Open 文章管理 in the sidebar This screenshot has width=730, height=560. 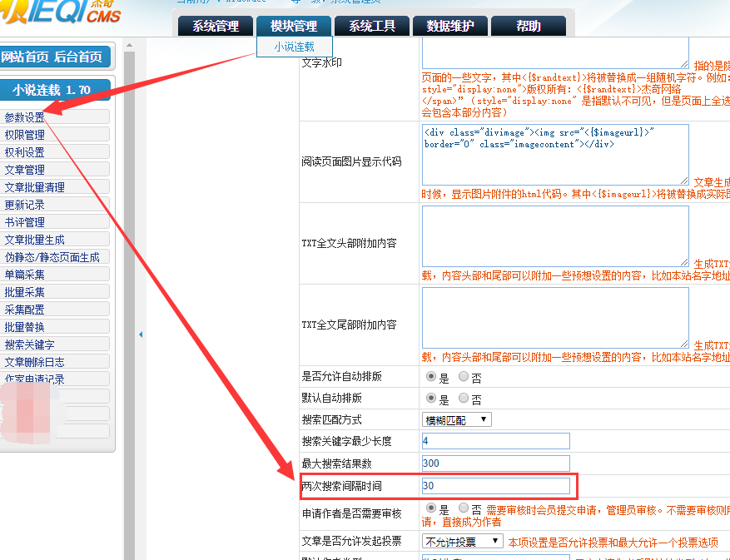coord(25,170)
